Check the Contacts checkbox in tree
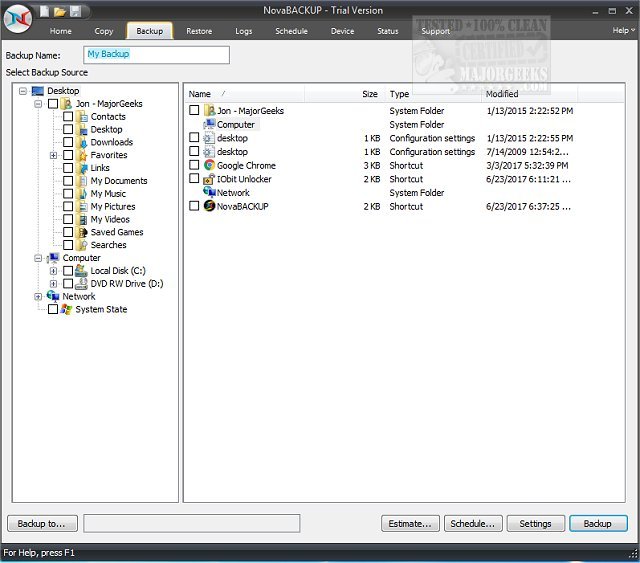The image size is (640, 563). [68, 117]
